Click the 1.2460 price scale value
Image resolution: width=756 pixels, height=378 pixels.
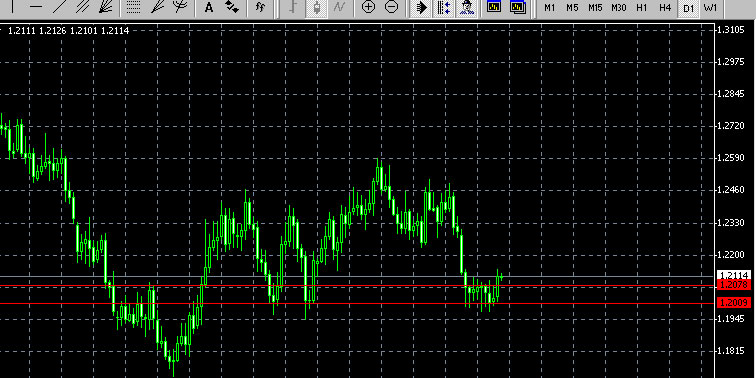(x=731, y=190)
